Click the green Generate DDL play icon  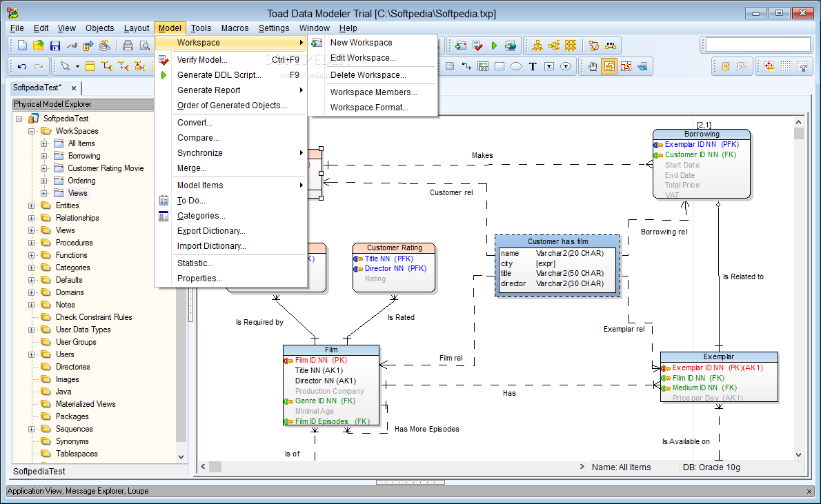(x=494, y=46)
